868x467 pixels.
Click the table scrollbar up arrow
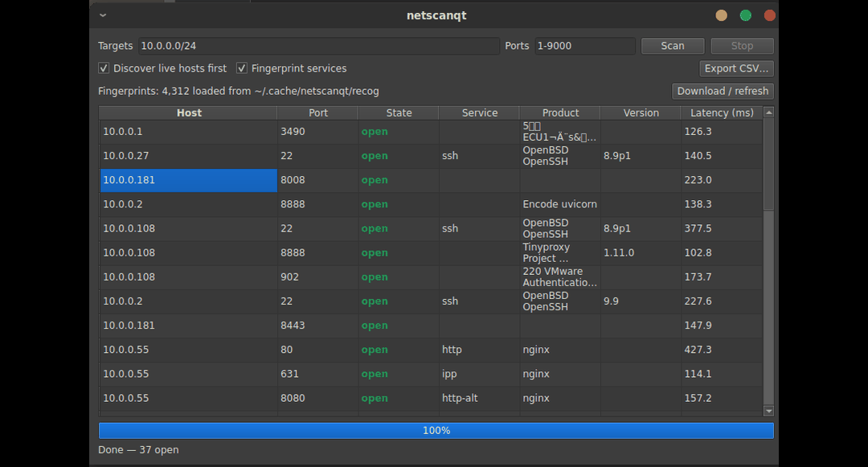(x=768, y=113)
